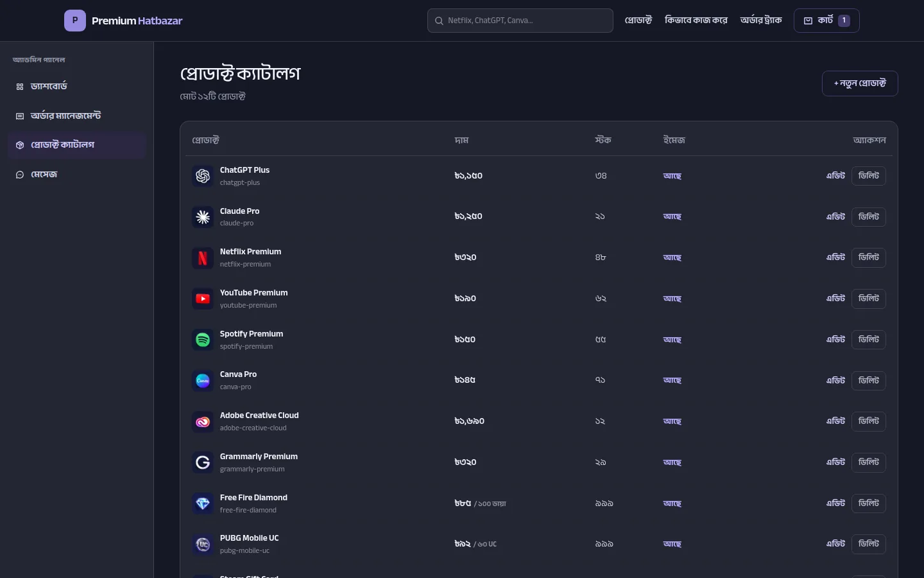Edit the Claude Pro product
This screenshot has width=924, height=578.
click(835, 217)
